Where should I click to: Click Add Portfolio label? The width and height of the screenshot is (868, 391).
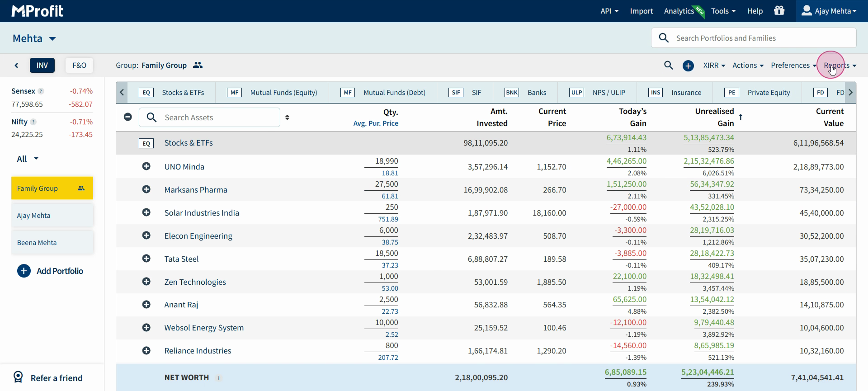(x=60, y=271)
